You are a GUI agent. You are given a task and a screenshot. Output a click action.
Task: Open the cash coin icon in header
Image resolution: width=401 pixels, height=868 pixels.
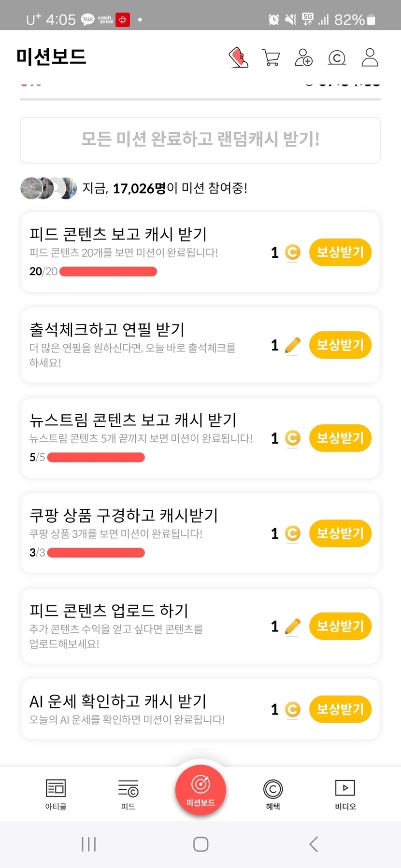(337, 58)
